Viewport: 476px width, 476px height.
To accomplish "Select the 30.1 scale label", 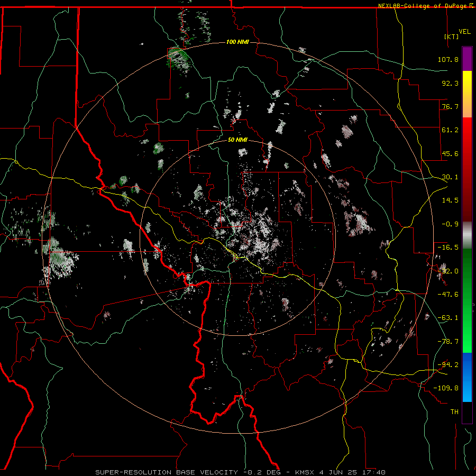I will click(x=450, y=177).
